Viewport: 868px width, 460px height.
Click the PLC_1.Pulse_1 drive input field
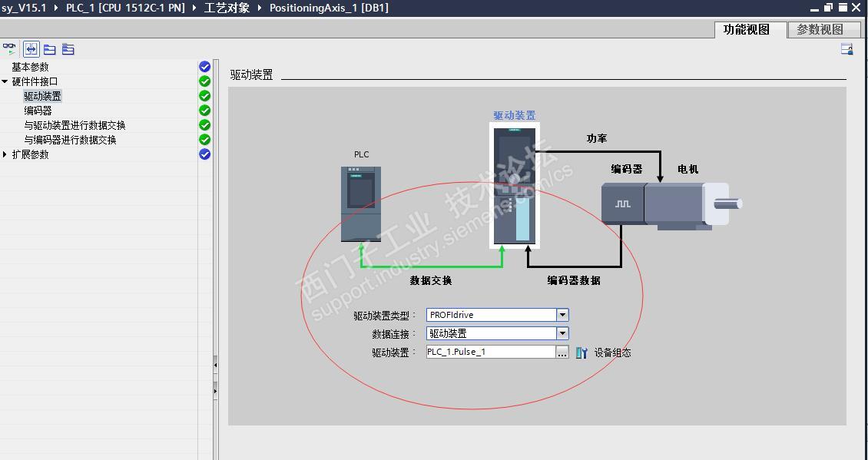491,352
